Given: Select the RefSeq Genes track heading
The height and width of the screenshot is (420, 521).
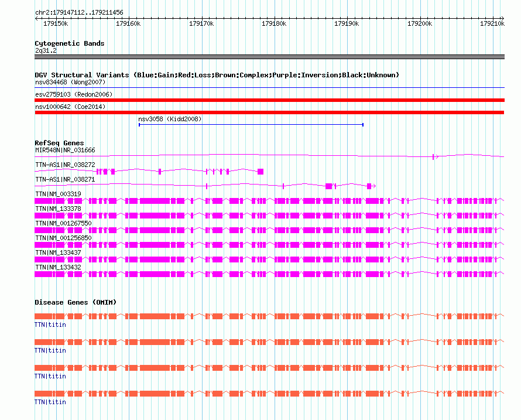Looking at the screenshot, I should pos(59,143).
